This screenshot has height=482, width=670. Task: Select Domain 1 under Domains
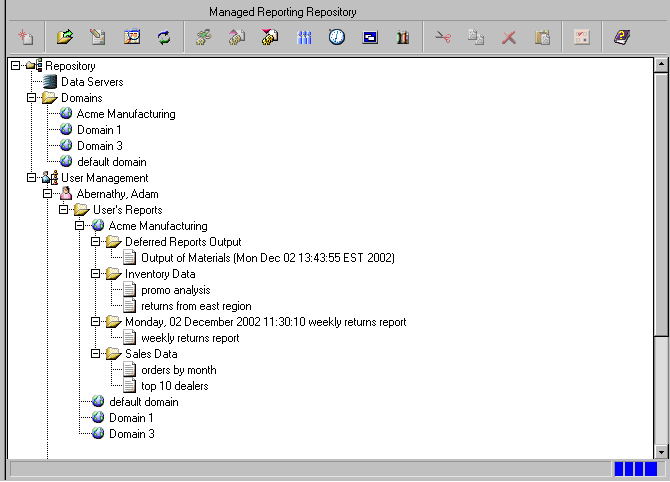click(99, 130)
